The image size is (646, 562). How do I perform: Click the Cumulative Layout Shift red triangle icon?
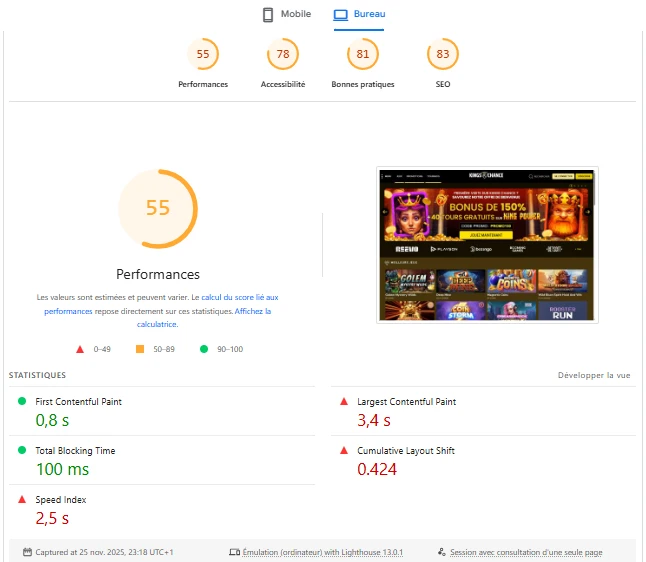(344, 451)
